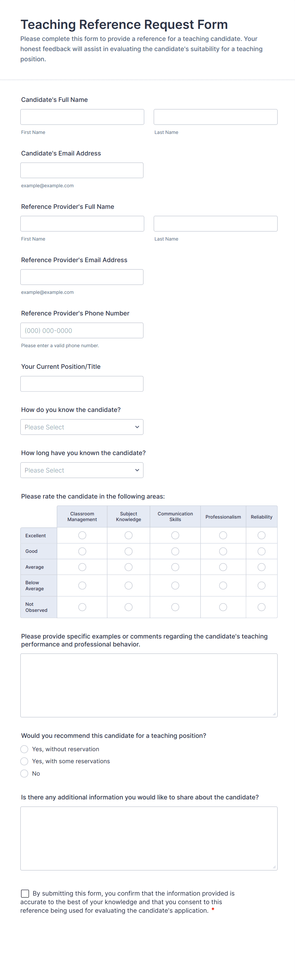Click the Current Position/Title input field
The width and height of the screenshot is (295, 980).
pyautogui.click(x=82, y=383)
